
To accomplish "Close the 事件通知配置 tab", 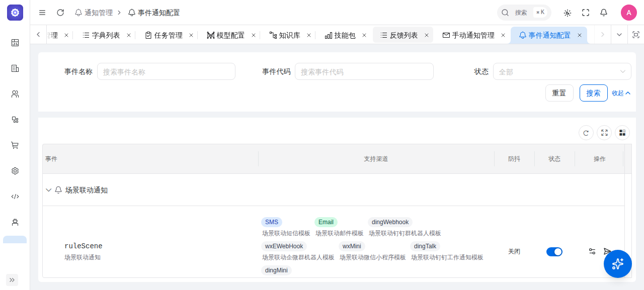I will coord(580,35).
